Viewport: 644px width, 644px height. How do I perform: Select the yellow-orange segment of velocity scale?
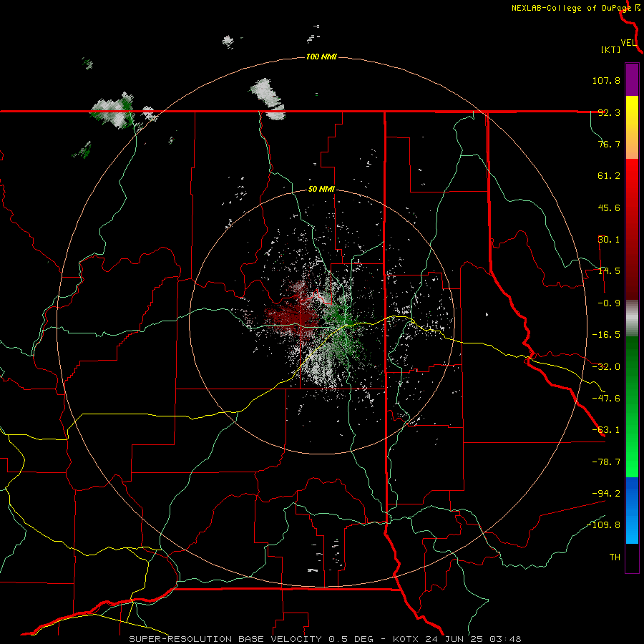point(632,127)
